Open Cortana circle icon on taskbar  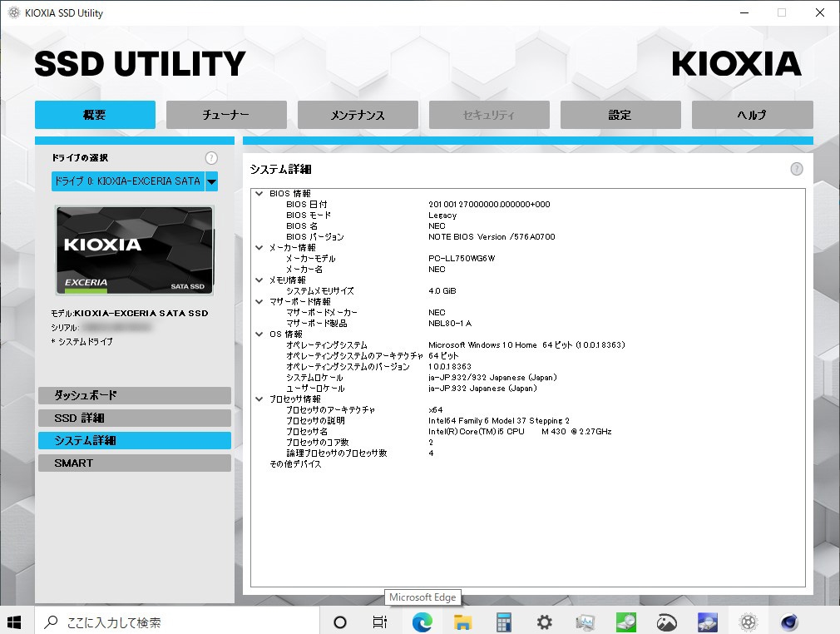pos(339,622)
